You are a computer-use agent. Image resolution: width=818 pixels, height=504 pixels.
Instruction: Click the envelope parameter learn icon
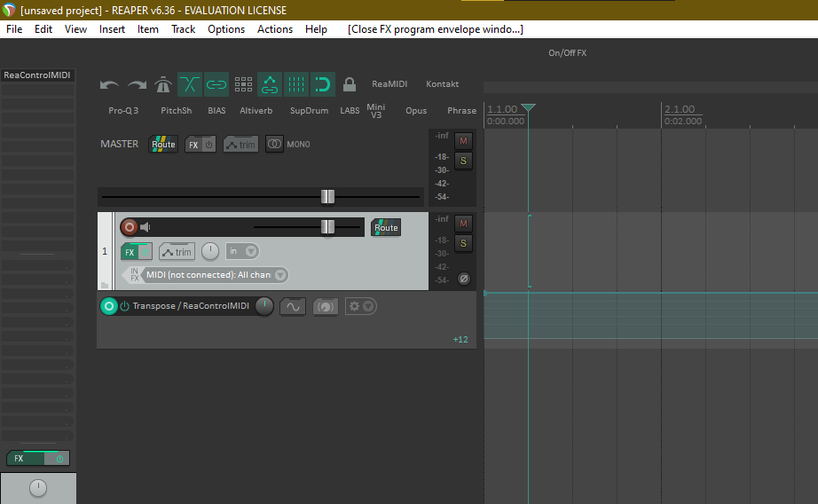326,306
